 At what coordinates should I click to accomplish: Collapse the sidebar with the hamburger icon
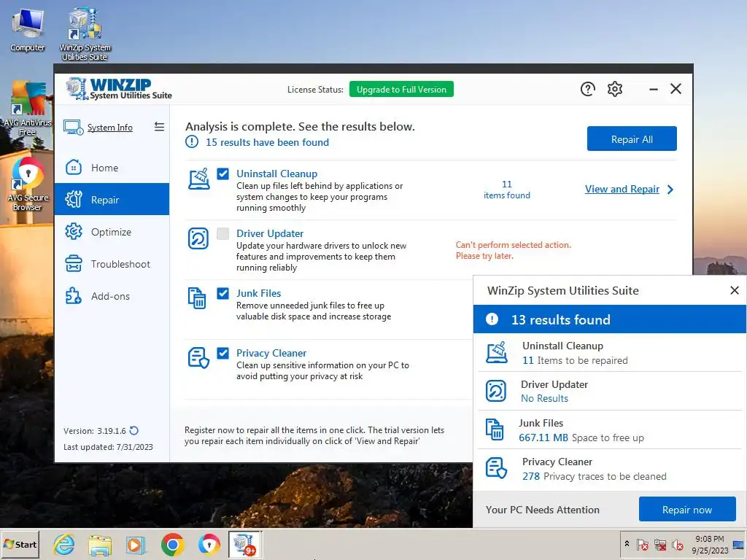[x=159, y=127]
